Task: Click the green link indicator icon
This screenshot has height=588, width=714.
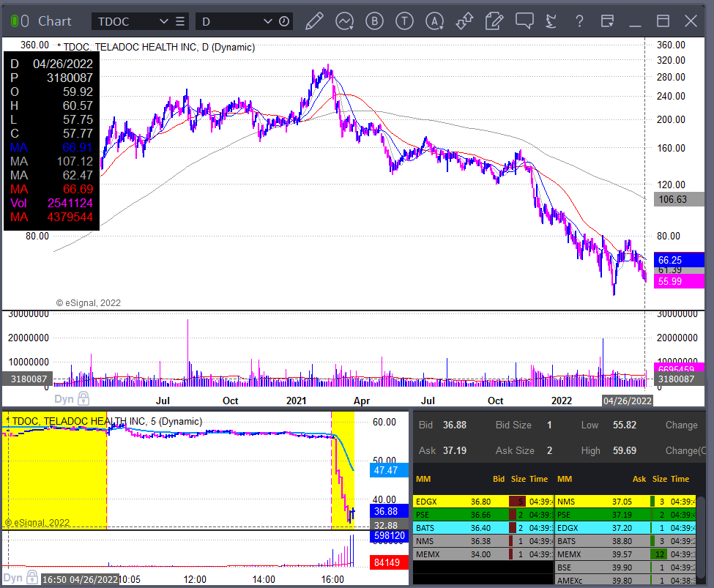Action: pyautogui.click(x=14, y=21)
